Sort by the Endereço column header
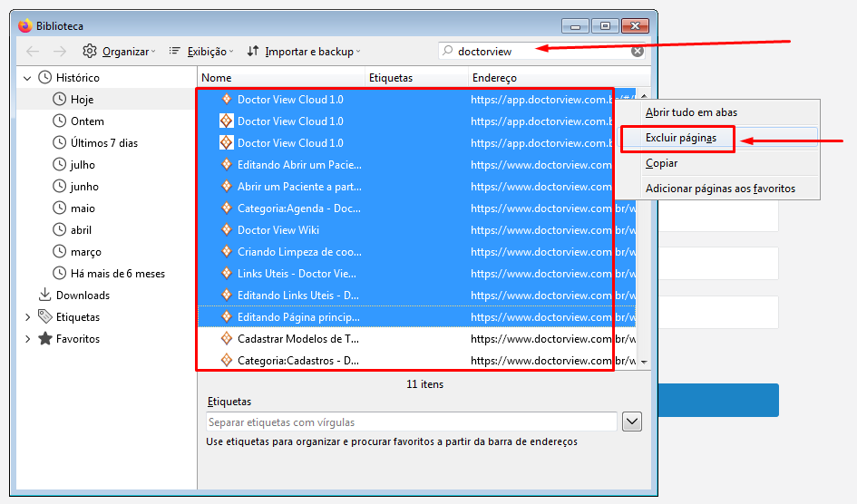The width and height of the screenshot is (857, 504). (x=494, y=78)
